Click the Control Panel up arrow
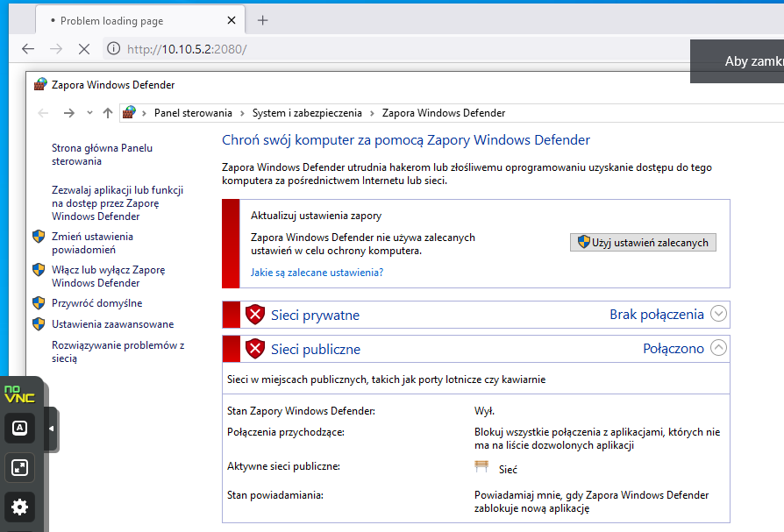 tap(108, 113)
